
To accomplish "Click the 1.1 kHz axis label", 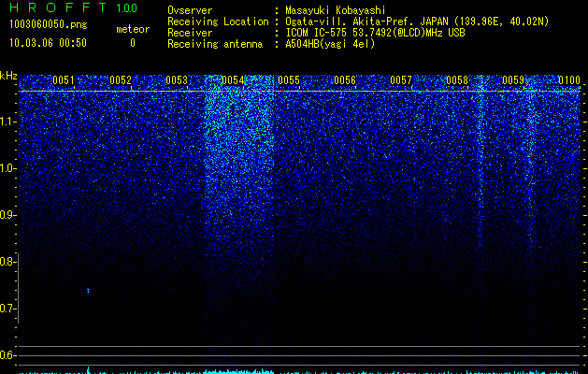I will tap(7, 122).
